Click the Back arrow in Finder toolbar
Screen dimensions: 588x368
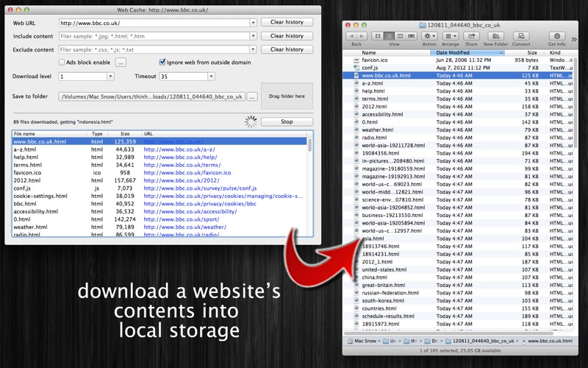pyautogui.click(x=352, y=36)
